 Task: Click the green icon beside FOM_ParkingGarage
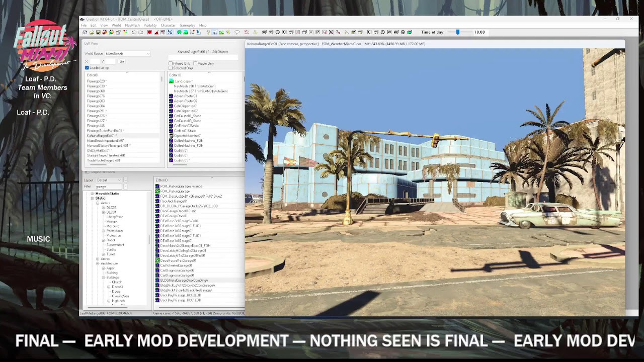(x=157, y=191)
